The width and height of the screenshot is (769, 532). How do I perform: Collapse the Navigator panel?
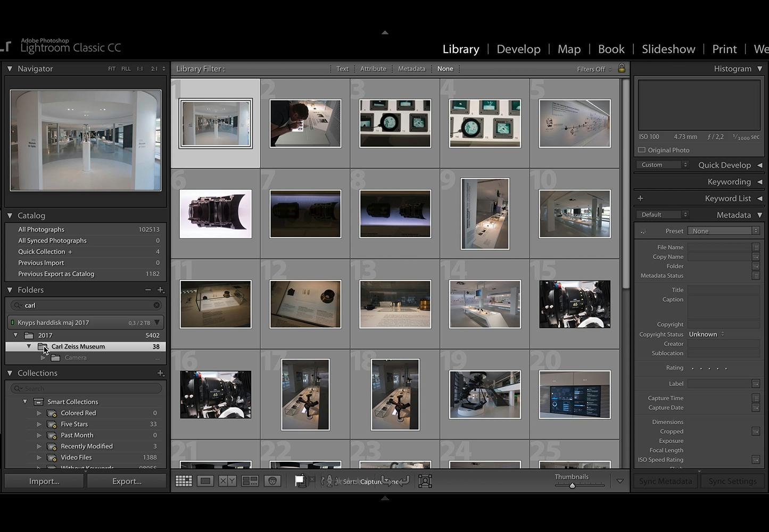tap(10, 69)
